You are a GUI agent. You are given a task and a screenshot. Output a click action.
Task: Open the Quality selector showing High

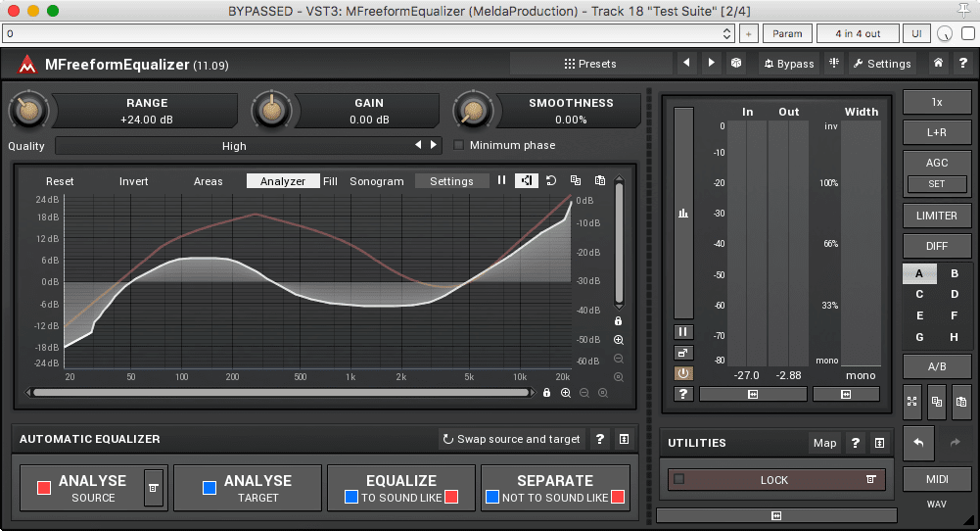[x=235, y=146]
